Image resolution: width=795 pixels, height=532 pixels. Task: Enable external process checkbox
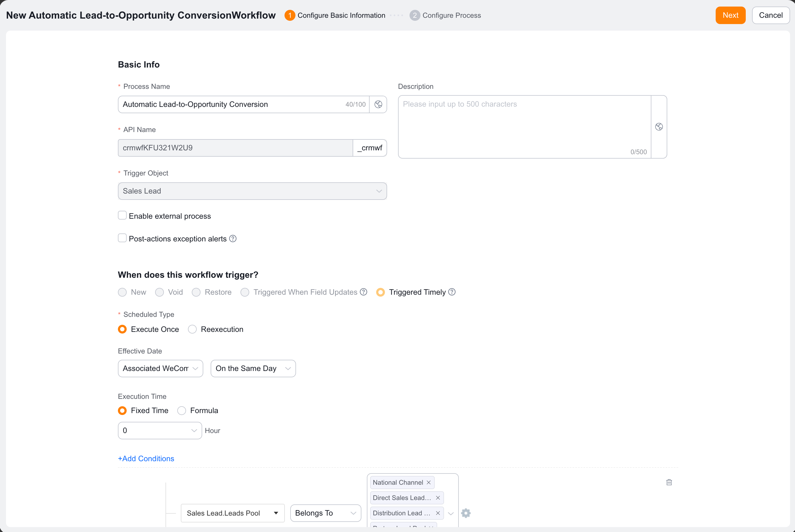click(x=122, y=215)
